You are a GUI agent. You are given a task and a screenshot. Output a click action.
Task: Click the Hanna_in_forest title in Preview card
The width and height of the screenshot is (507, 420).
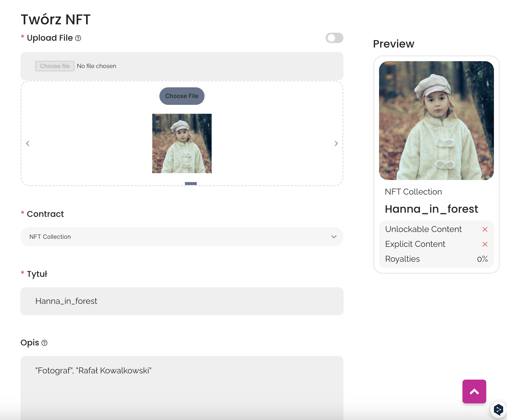431,209
